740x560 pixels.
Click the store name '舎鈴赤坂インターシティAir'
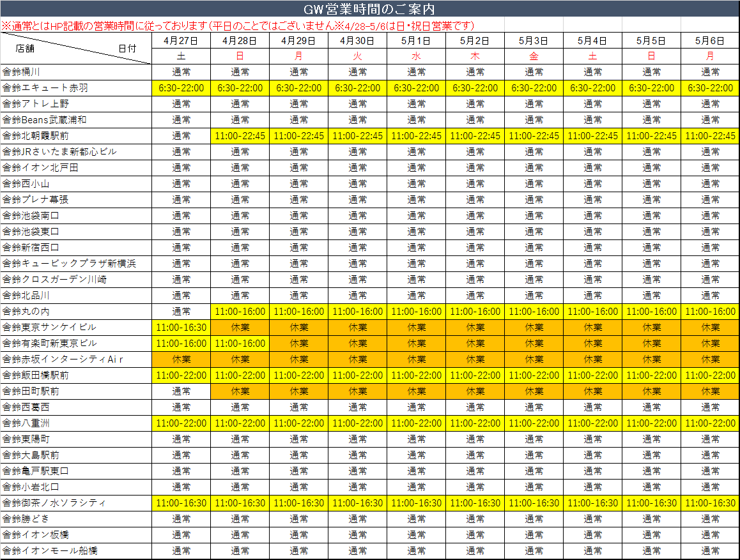pos(63,359)
